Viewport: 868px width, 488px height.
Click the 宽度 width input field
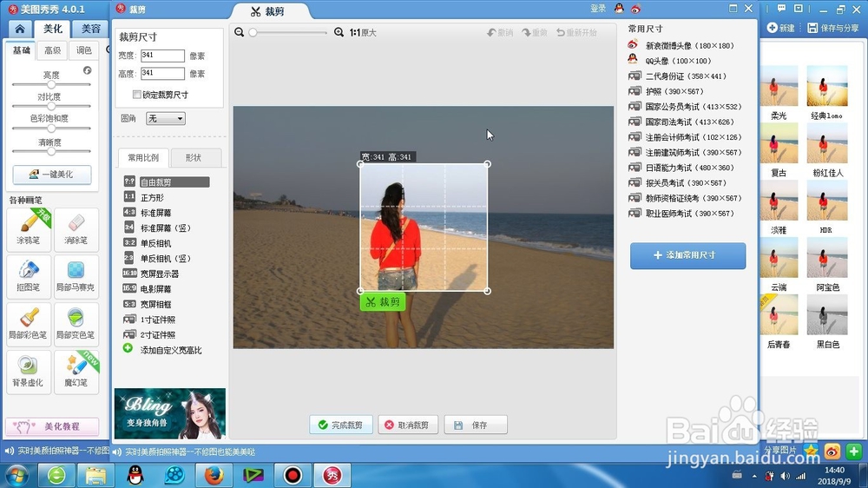[162, 56]
